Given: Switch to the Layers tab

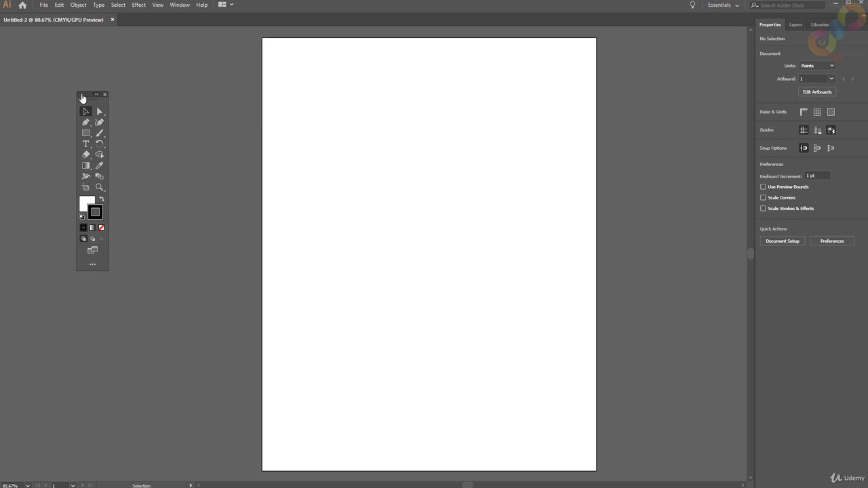Looking at the screenshot, I should (x=795, y=24).
